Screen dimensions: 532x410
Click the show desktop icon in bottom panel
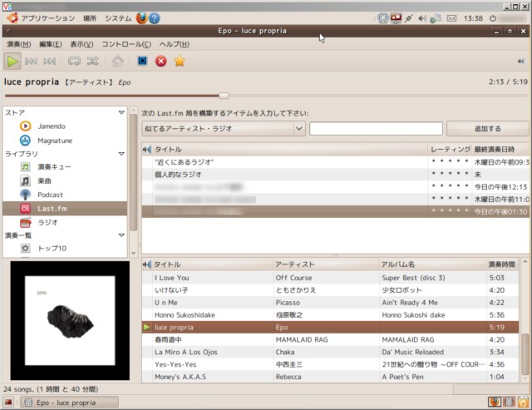8,403
